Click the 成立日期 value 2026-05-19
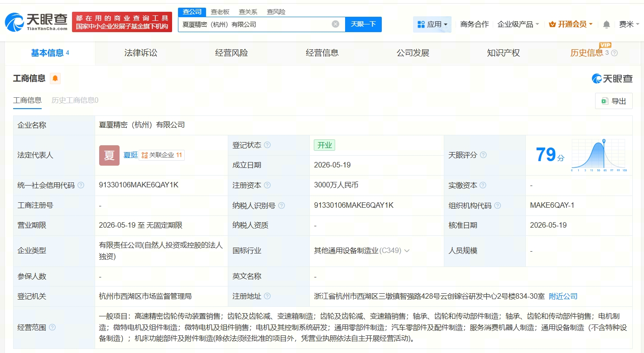 pyautogui.click(x=332, y=165)
